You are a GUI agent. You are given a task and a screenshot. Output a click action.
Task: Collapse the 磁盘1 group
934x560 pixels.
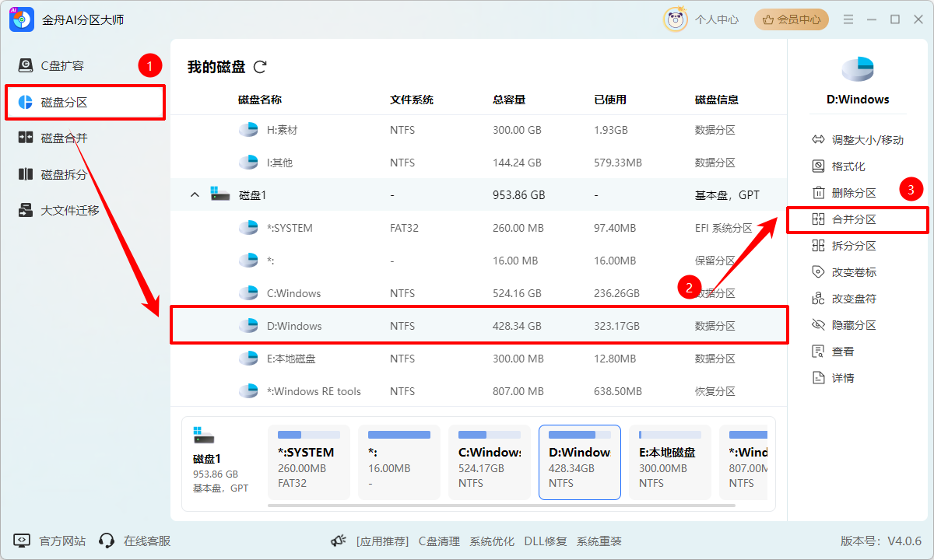click(x=195, y=195)
